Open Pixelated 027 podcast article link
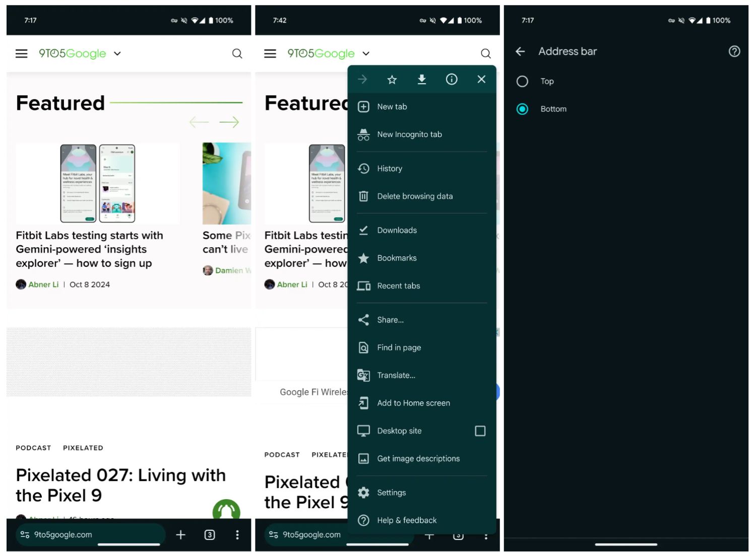756x556 pixels. [120, 485]
